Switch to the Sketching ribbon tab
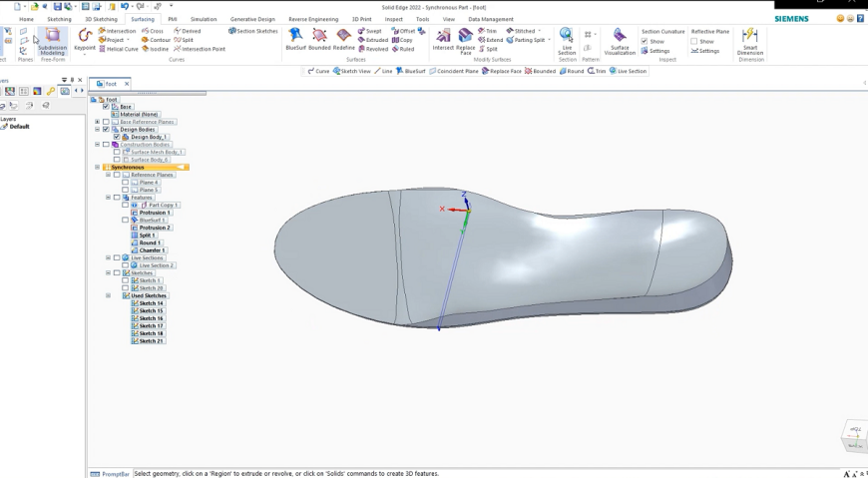 (59, 19)
